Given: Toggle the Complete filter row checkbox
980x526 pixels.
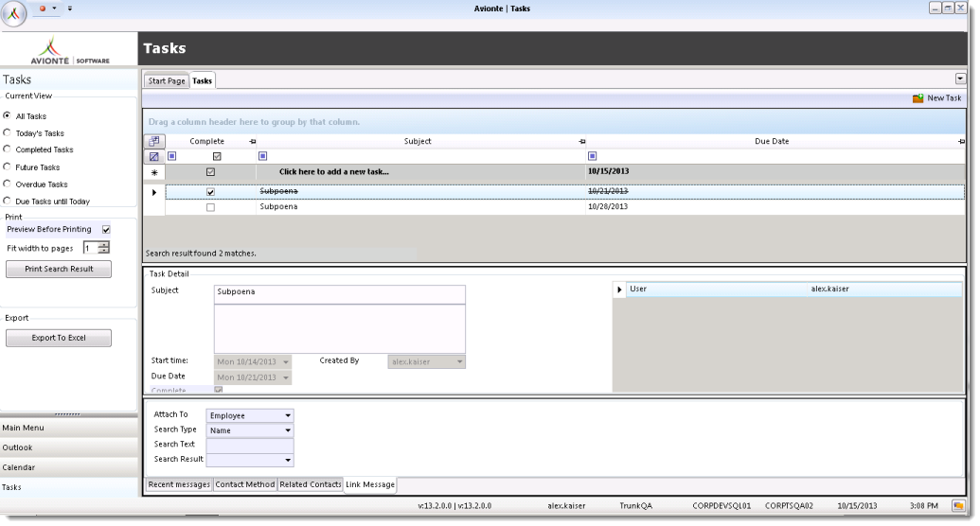Looking at the screenshot, I should (x=217, y=156).
